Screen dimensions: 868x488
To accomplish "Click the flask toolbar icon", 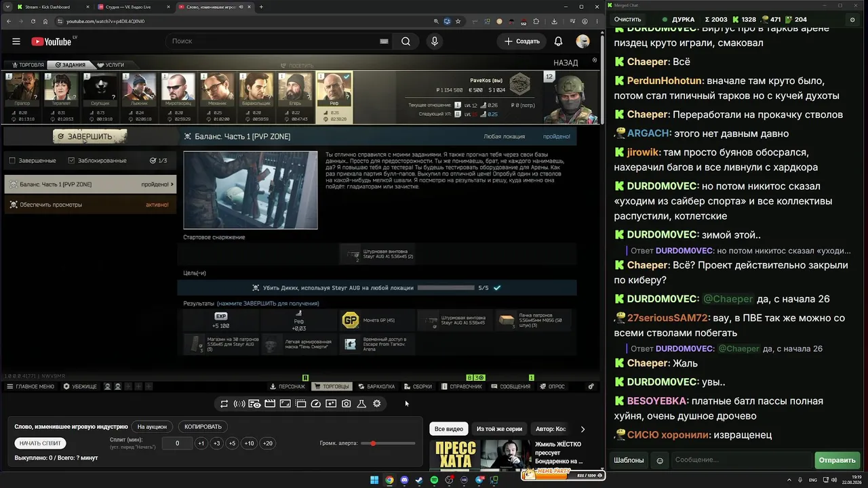I will pos(361,404).
